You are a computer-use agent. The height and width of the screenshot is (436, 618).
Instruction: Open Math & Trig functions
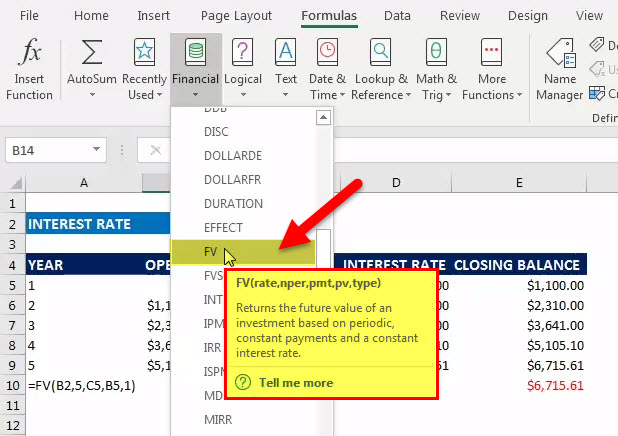[x=436, y=69]
